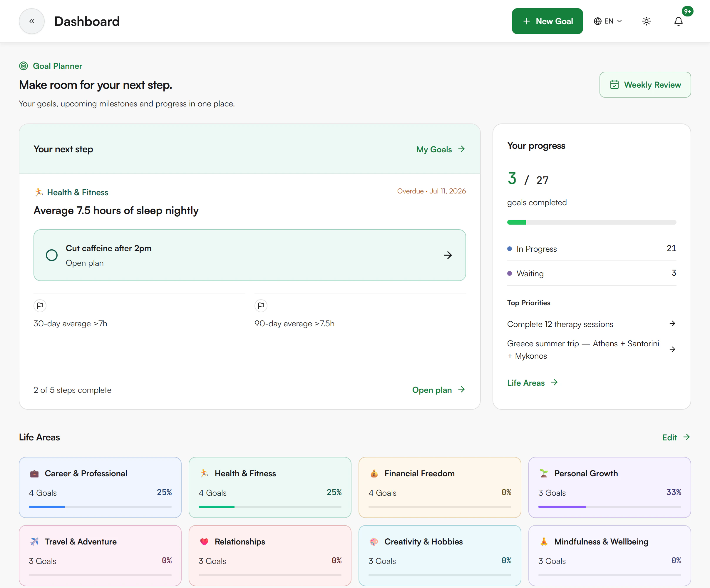
Task: Click the heart icon on Relationships
Action: pos(204,541)
